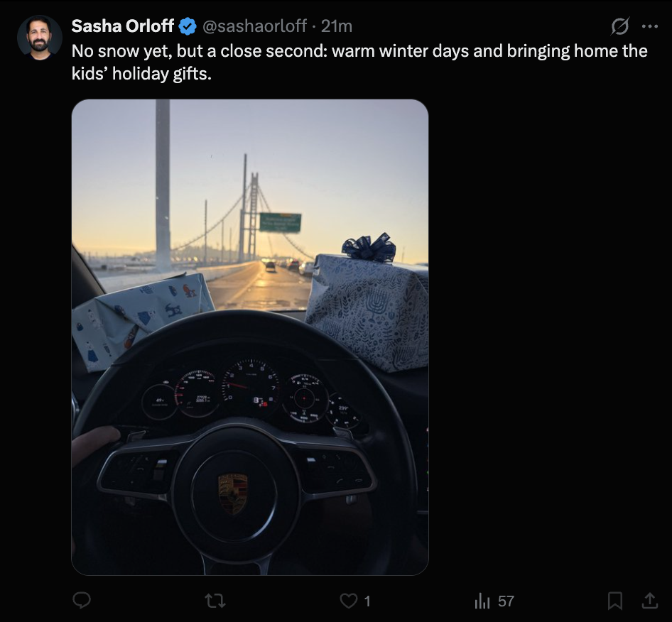Click the like count number 1
Image resolution: width=672 pixels, height=622 pixels.
click(367, 601)
